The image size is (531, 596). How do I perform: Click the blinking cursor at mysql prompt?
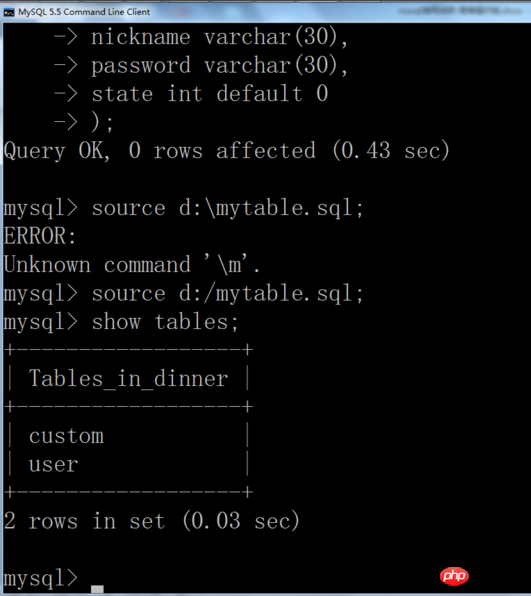pos(97,589)
